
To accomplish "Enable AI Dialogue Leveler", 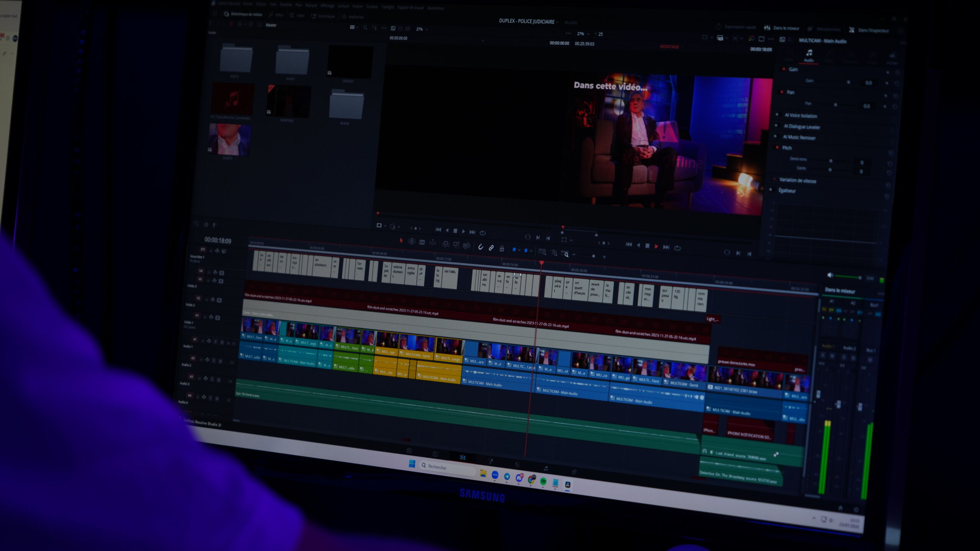I will pos(776,125).
